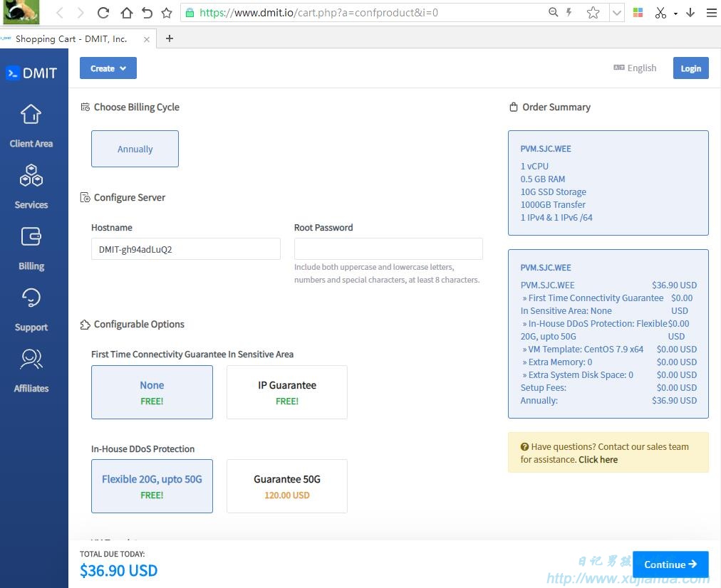Screen dimensions: 721x588
Task: Focus the Root Password input field
Action: point(388,249)
